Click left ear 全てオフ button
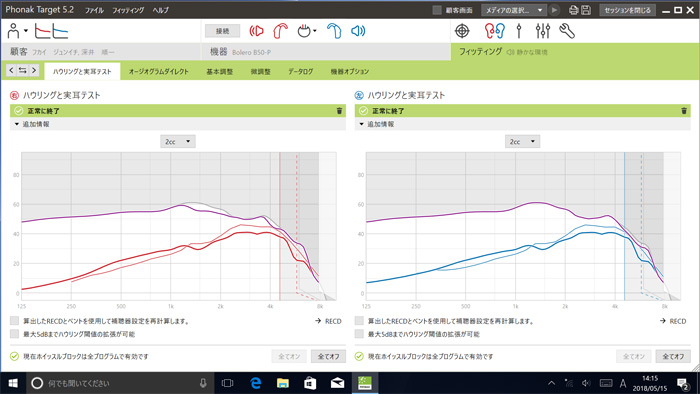This screenshot has width=700, height=394. pyautogui.click(x=673, y=356)
